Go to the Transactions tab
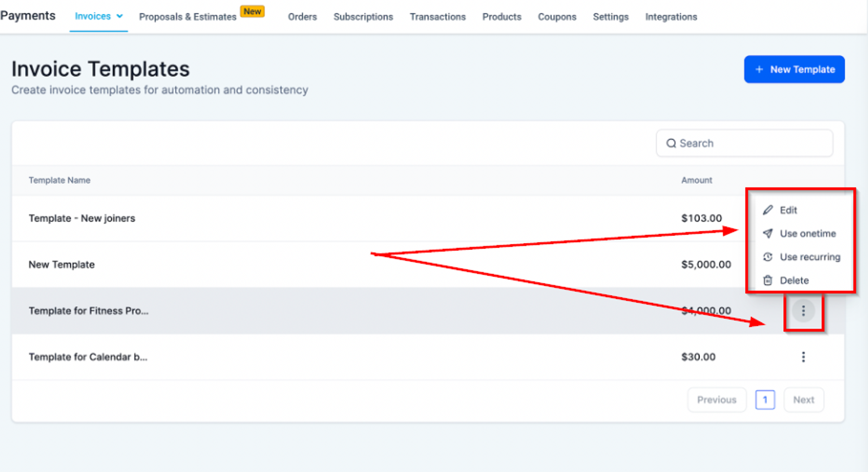The height and width of the screenshot is (472, 868). point(437,17)
